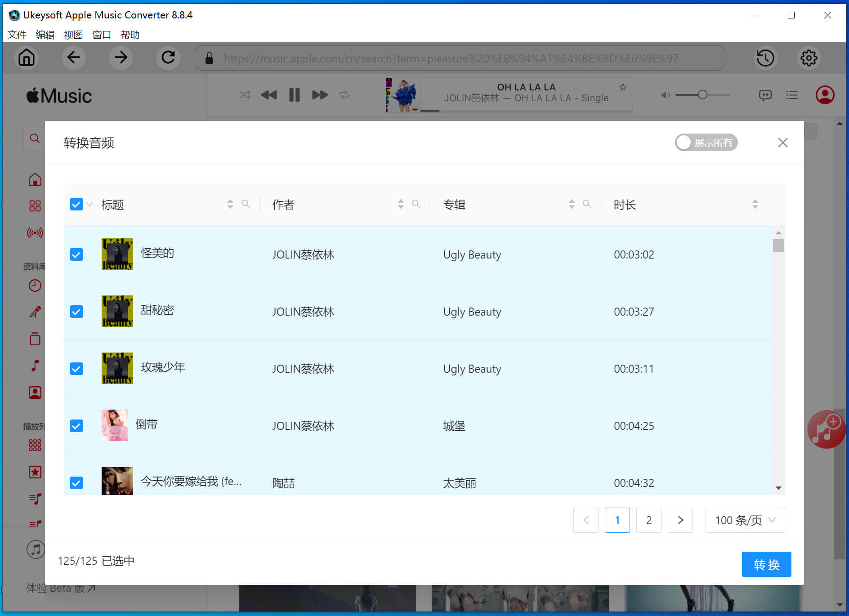Click the URL address bar
This screenshot has width=849, height=616.
tap(460, 58)
